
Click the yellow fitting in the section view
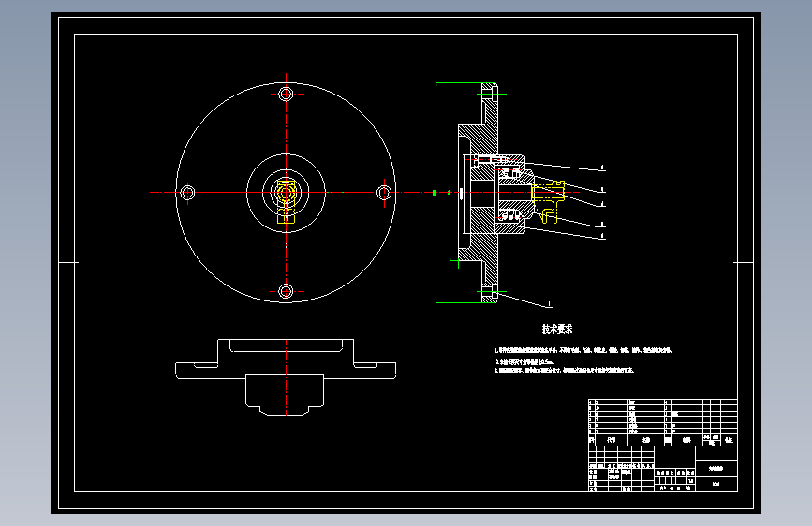point(548,201)
